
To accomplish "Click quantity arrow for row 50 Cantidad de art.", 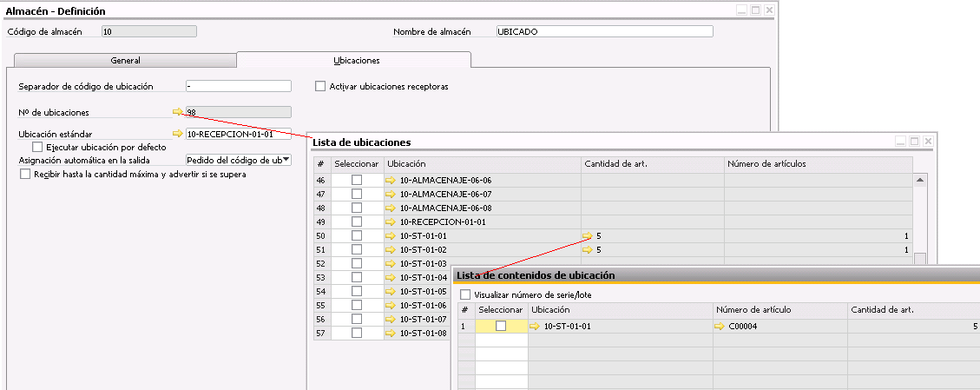I will point(588,235).
